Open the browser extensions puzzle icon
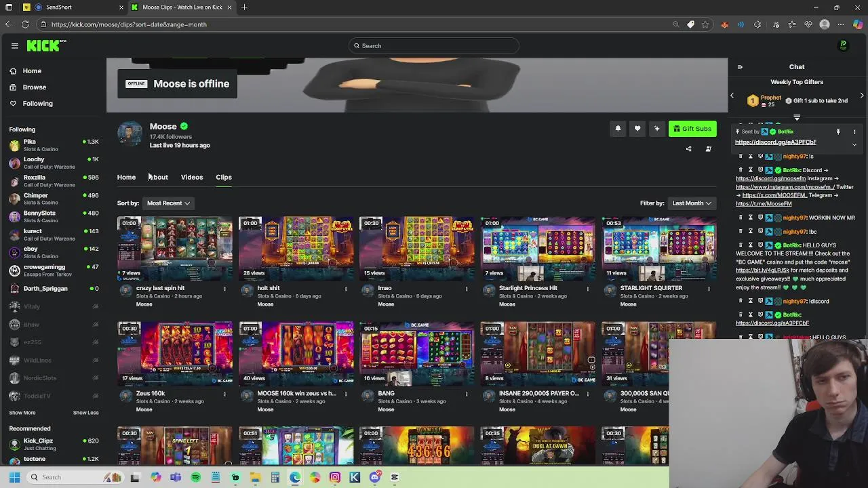This screenshot has height=488, width=868. click(757, 24)
